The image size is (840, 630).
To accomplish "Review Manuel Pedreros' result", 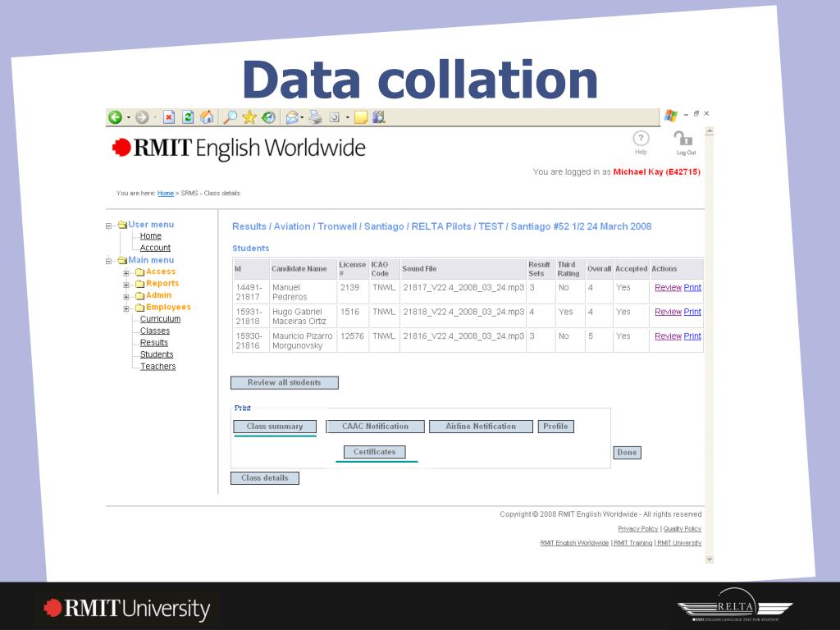I will point(668,288).
